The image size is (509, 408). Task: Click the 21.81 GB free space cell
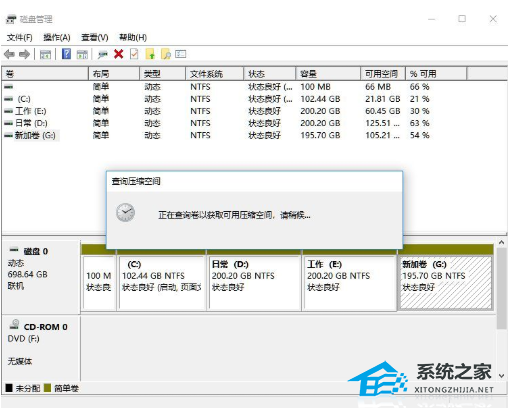point(382,99)
